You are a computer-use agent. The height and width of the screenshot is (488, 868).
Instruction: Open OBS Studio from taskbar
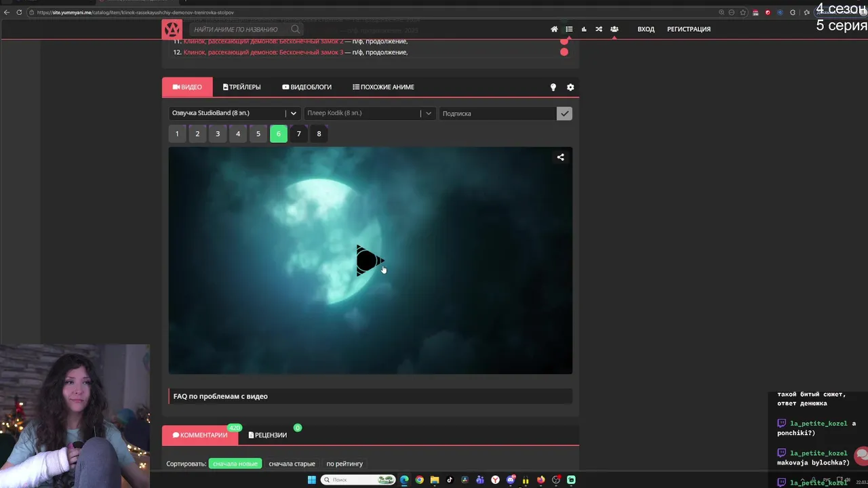(x=556, y=480)
